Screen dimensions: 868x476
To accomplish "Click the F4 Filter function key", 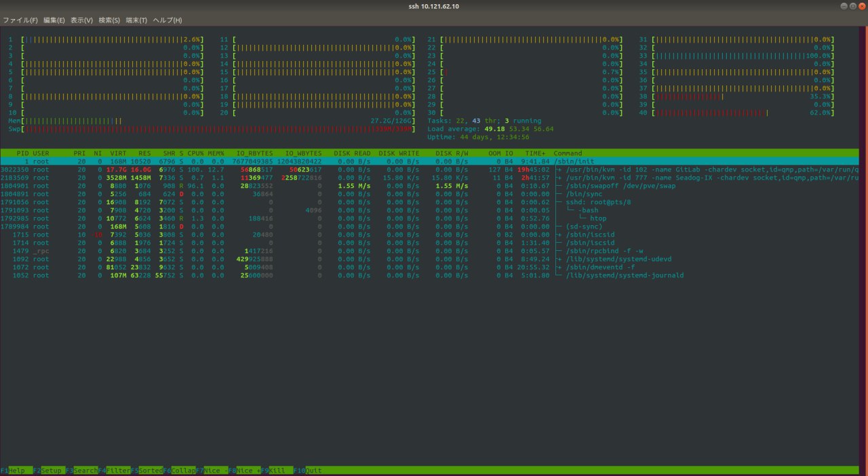I will (x=114, y=471).
